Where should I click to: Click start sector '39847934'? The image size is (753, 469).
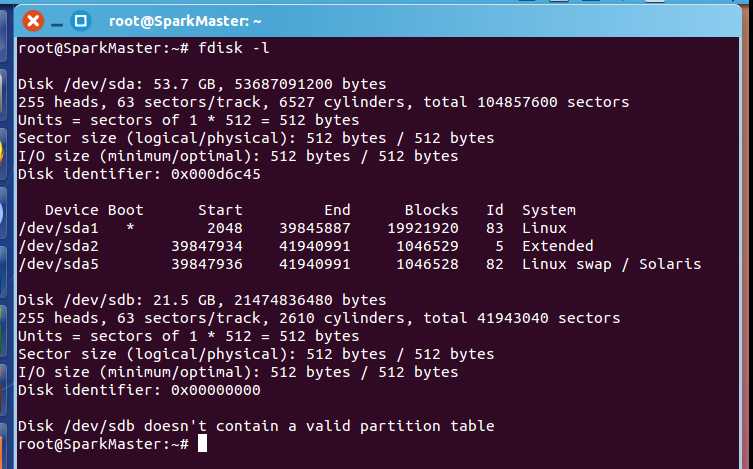[x=207, y=246]
